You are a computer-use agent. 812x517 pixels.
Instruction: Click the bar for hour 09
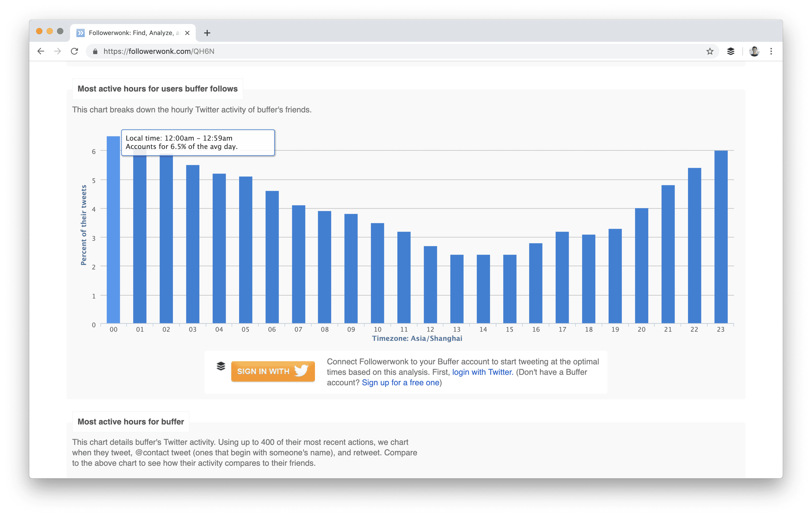click(x=351, y=268)
